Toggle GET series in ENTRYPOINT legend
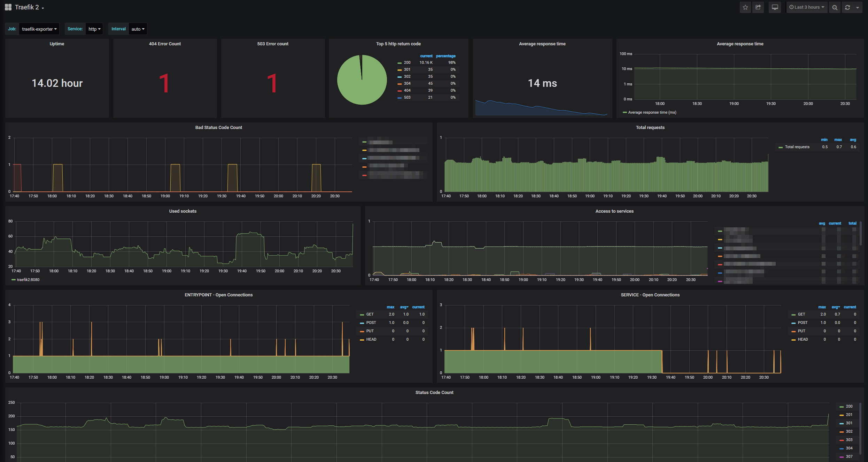The width and height of the screenshot is (868, 462). 370,315
